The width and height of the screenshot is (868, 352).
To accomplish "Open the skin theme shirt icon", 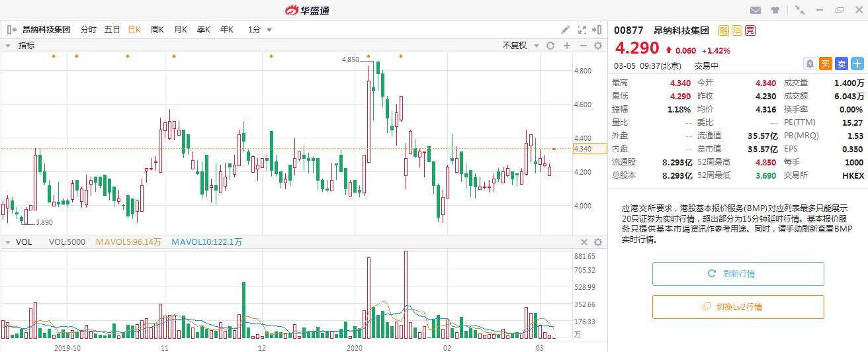I will pos(775,10).
